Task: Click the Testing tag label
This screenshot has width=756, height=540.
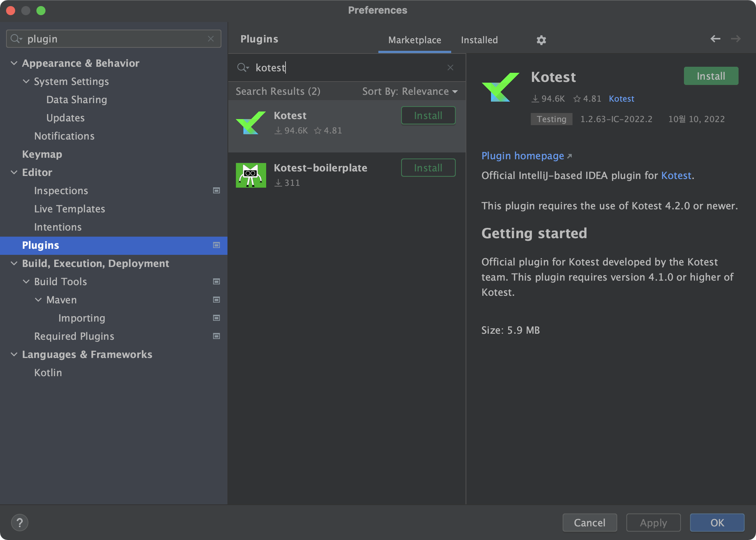Action: [551, 119]
